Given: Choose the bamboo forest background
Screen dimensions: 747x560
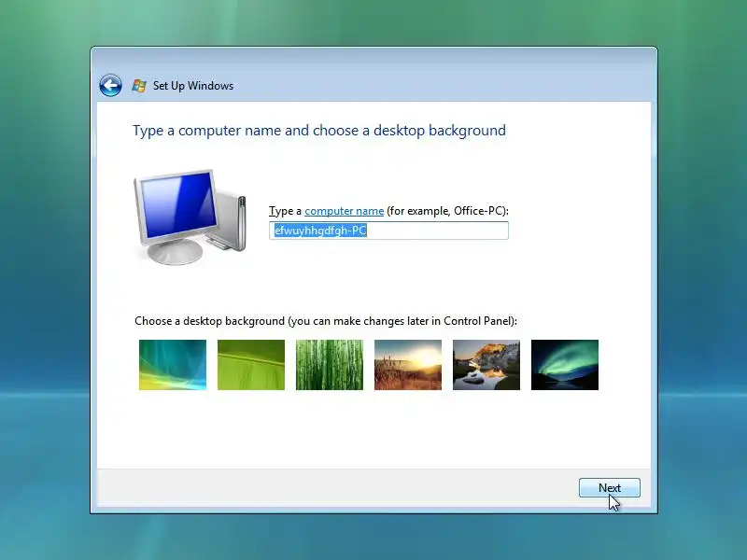Looking at the screenshot, I should 330,365.
